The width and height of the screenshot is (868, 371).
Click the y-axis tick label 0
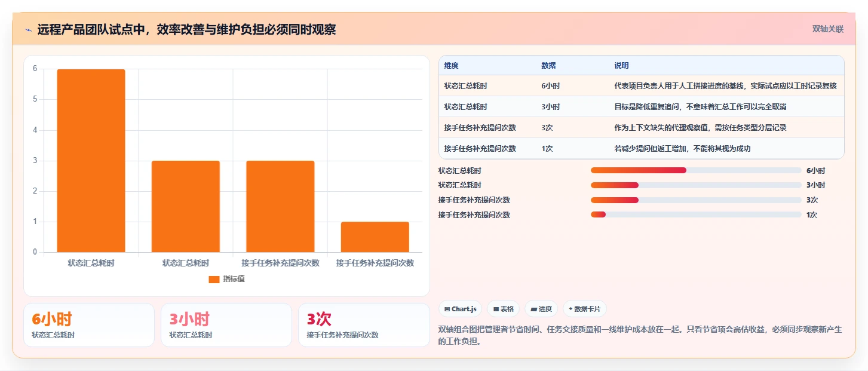click(x=35, y=252)
